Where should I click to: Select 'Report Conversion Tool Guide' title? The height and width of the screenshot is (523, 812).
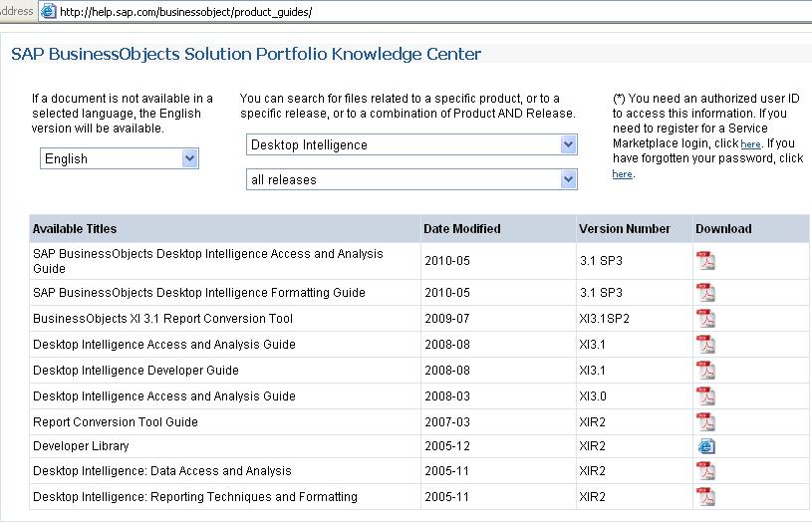pos(116,422)
